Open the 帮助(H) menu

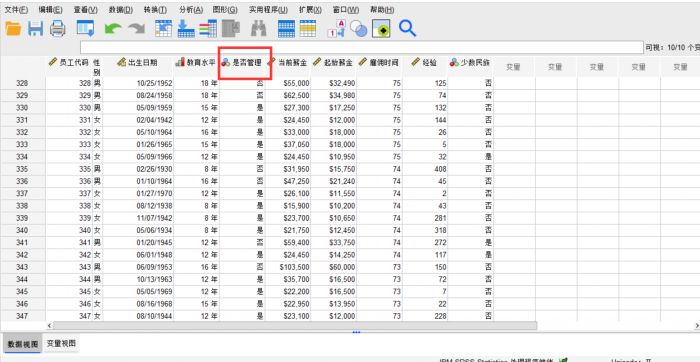click(x=382, y=9)
